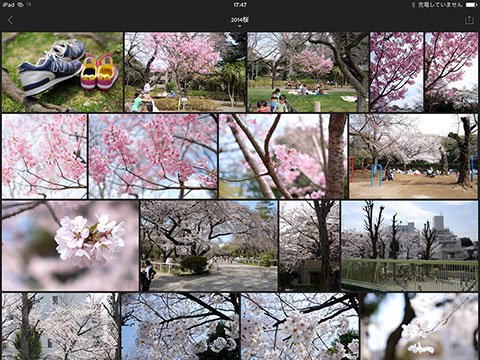Screen dimensions: 480x360
Task: Open the park photo with children near the bench
Action: click(x=185, y=72)
